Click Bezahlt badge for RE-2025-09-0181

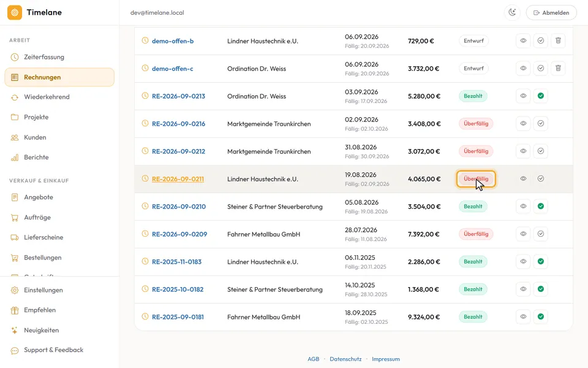[x=473, y=316]
